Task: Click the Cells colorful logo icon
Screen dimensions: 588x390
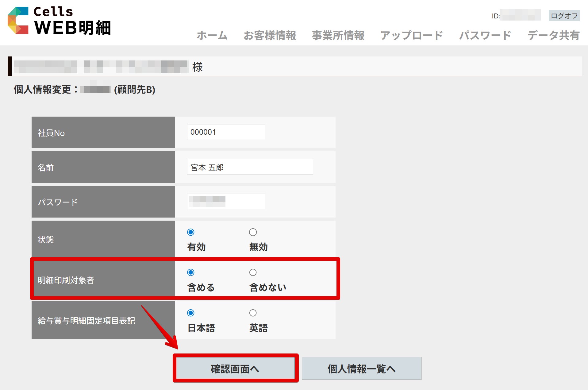Action: tap(18, 20)
